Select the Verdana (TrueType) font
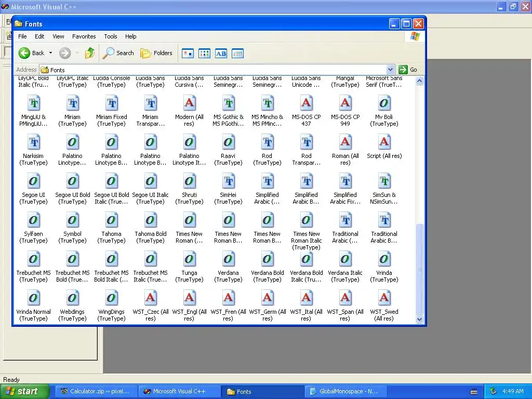532x399 pixels. click(229, 268)
